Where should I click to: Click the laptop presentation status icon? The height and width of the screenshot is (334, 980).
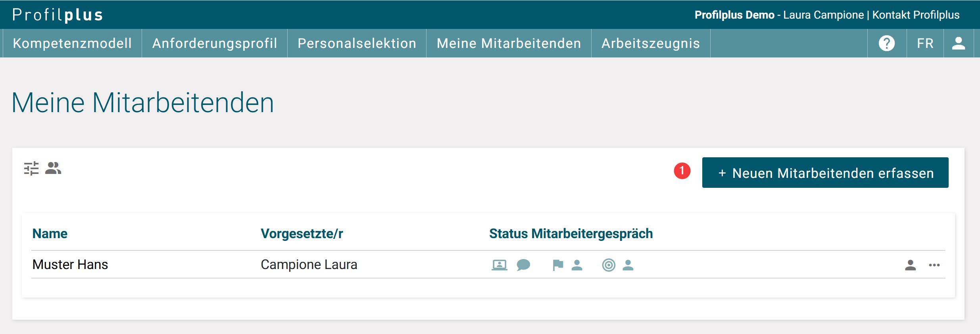499,265
